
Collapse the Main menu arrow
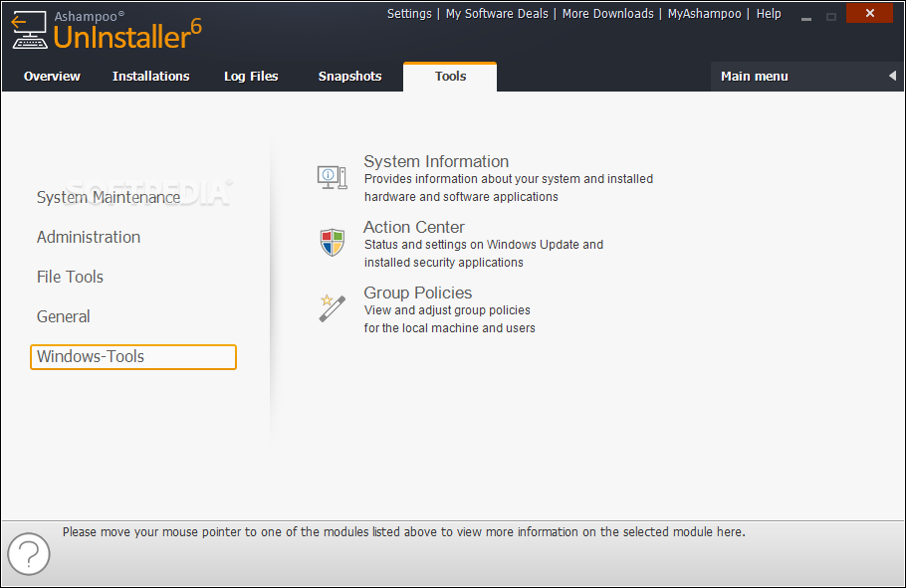coord(892,76)
